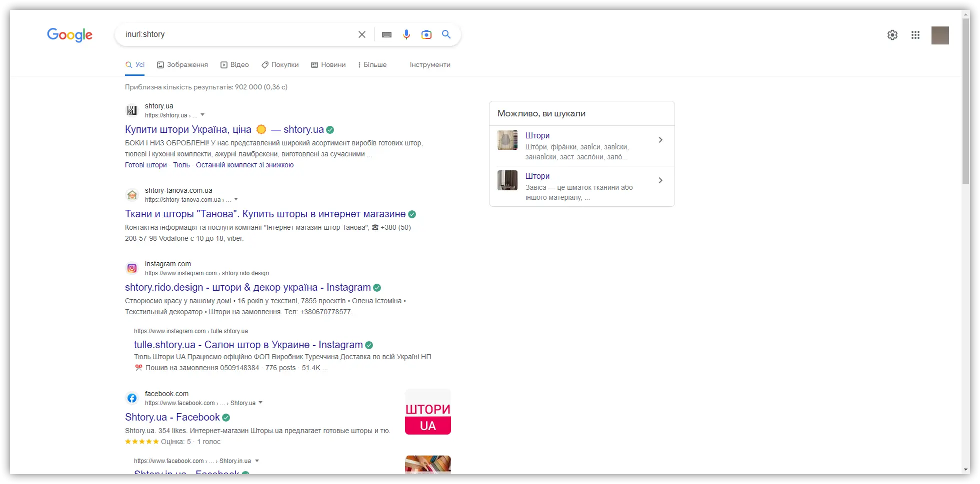Follow 'Останній комплект зі знижкою' sitelink
This screenshot has width=980, height=484.
(245, 165)
